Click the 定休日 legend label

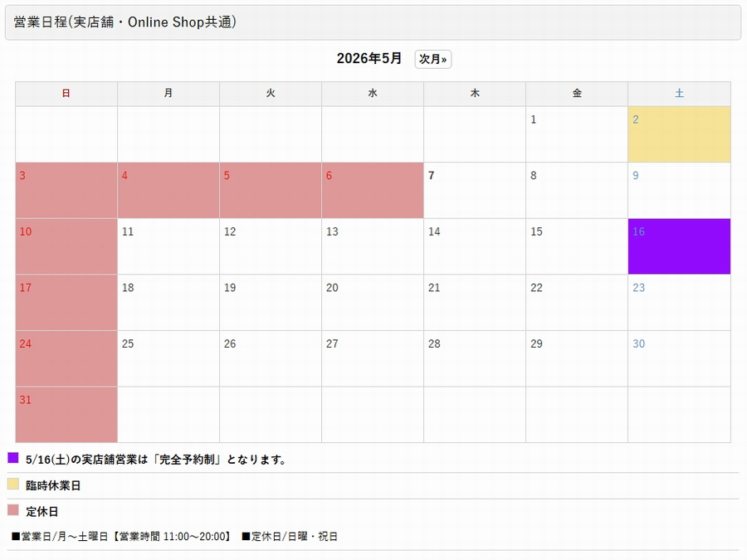tap(42, 511)
